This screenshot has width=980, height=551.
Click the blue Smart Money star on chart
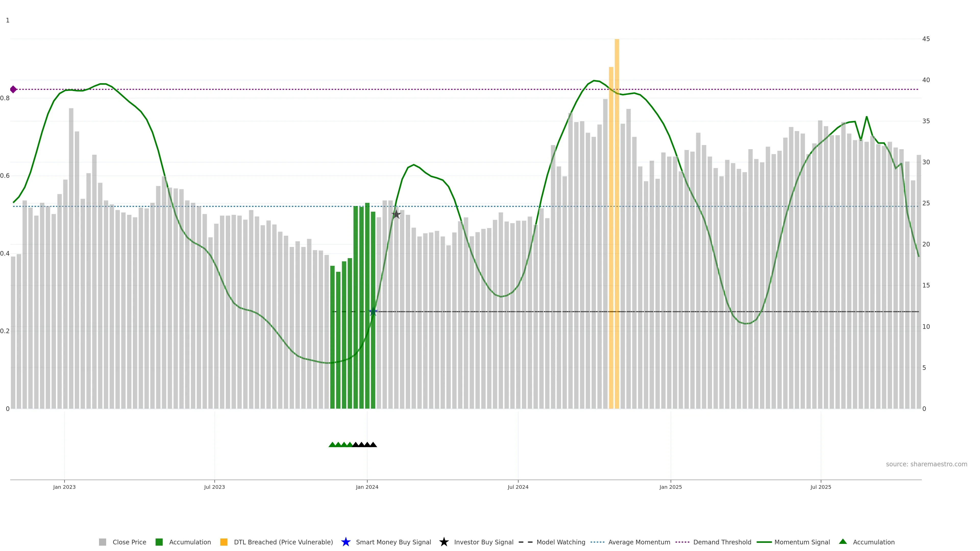(x=373, y=312)
